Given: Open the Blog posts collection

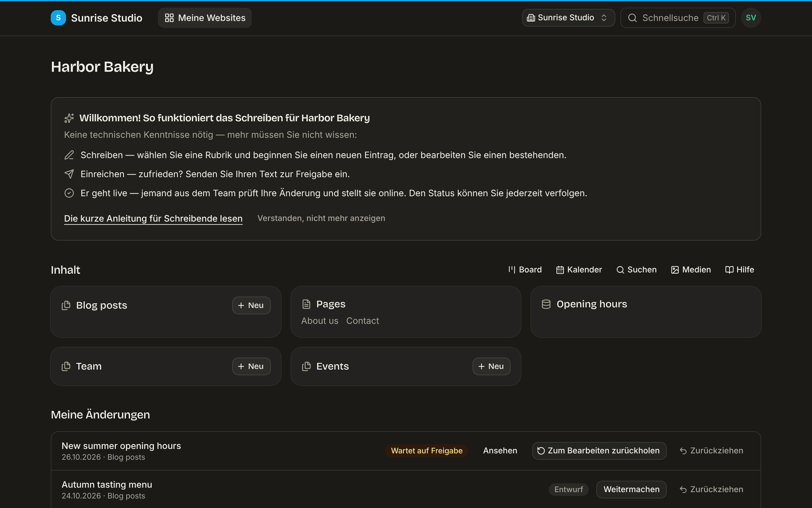Looking at the screenshot, I should click(102, 305).
